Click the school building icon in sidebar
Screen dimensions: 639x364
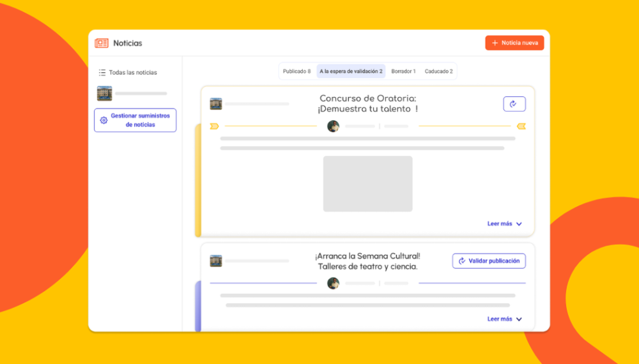(x=104, y=94)
